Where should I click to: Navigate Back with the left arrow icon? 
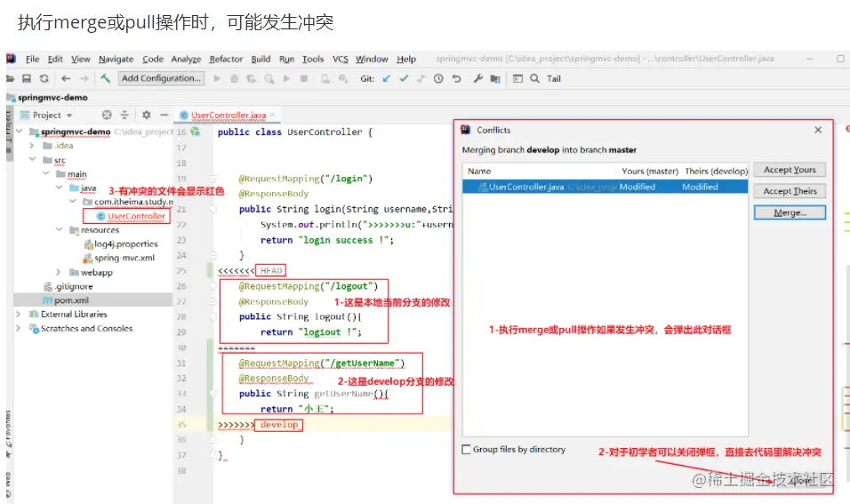click(x=66, y=78)
